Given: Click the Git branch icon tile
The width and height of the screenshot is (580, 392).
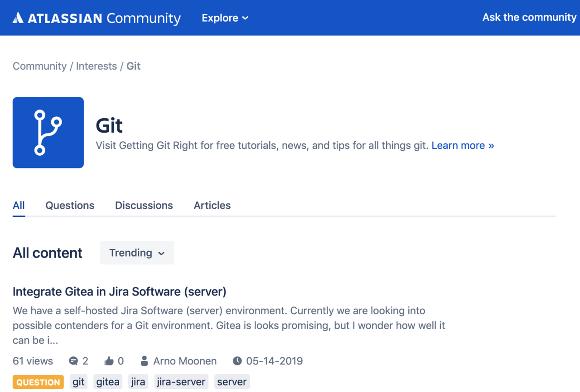Looking at the screenshot, I should [x=48, y=133].
